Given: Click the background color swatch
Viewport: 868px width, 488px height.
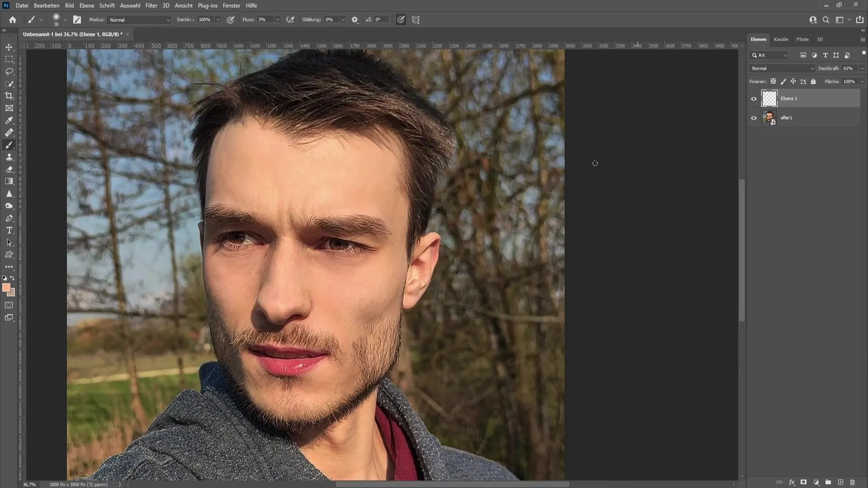Looking at the screenshot, I should click(x=12, y=294).
